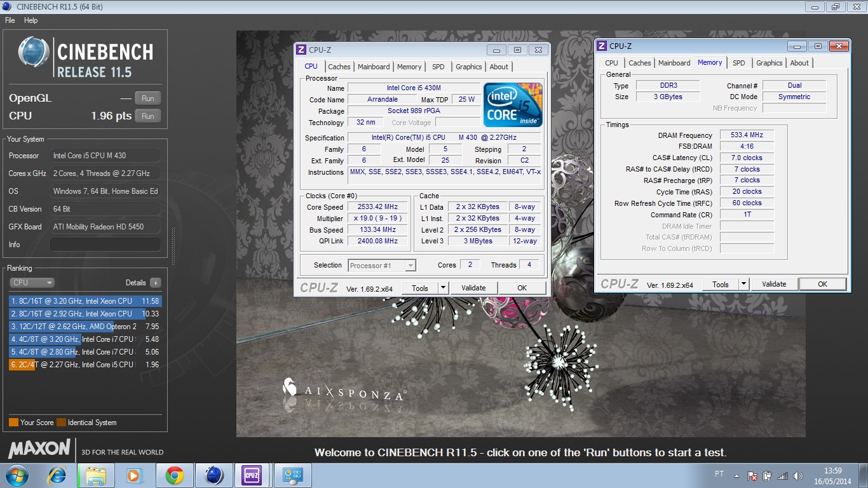Open the network signal tray icon

click(783, 475)
